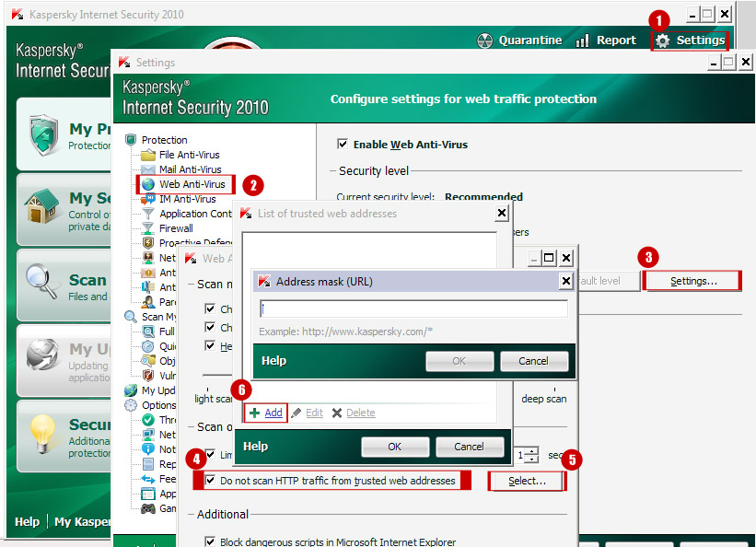Click the Full Scan icon in tree
Image resolution: width=756 pixels, height=547 pixels.
(148, 332)
